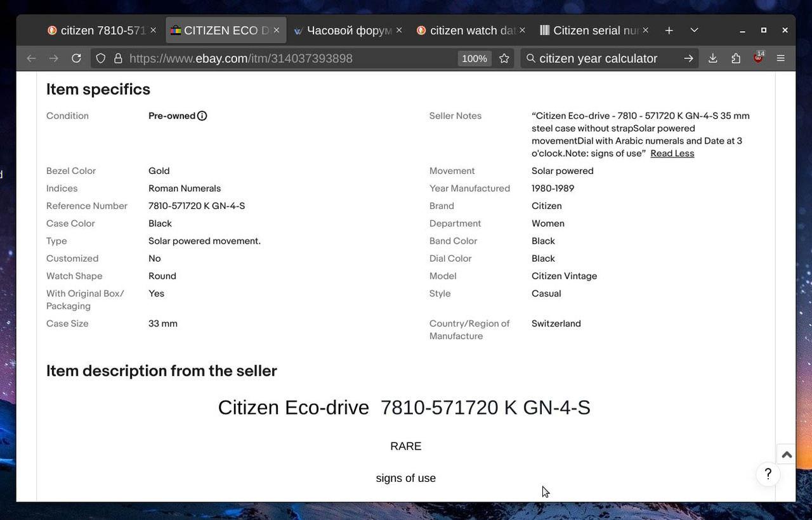The image size is (812, 520).
Task: Click the 33 mm case size value
Action: coord(163,324)
